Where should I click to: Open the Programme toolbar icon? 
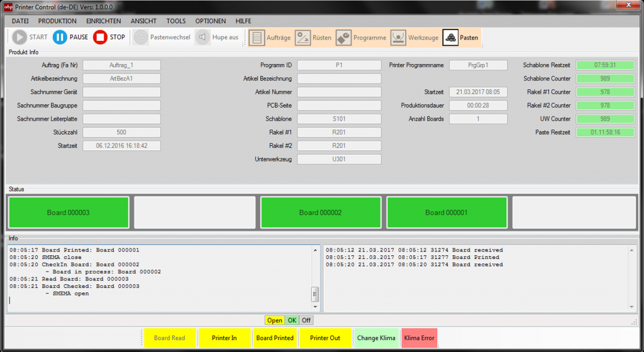point(343,38)
